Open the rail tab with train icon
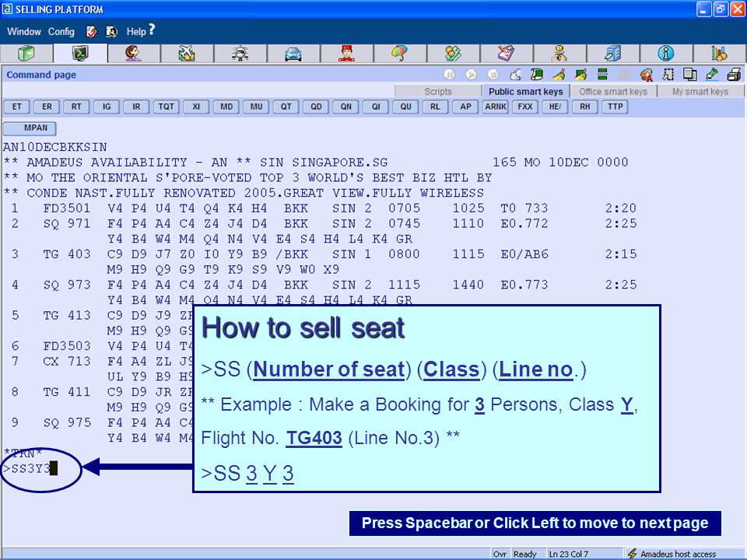The image size is (747, 560). coord(240,54)
